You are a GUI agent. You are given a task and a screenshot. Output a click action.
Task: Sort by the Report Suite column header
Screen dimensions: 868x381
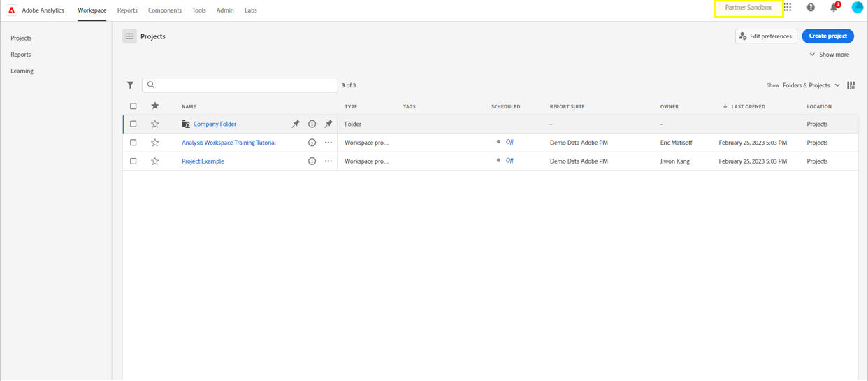567,106
